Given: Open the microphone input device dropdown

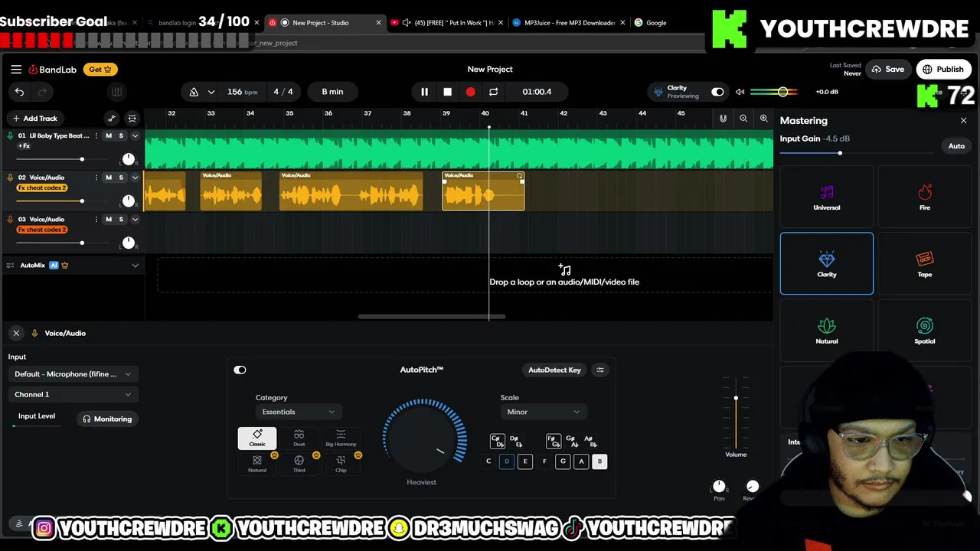Looking at the screenshot, I should 72,374.
